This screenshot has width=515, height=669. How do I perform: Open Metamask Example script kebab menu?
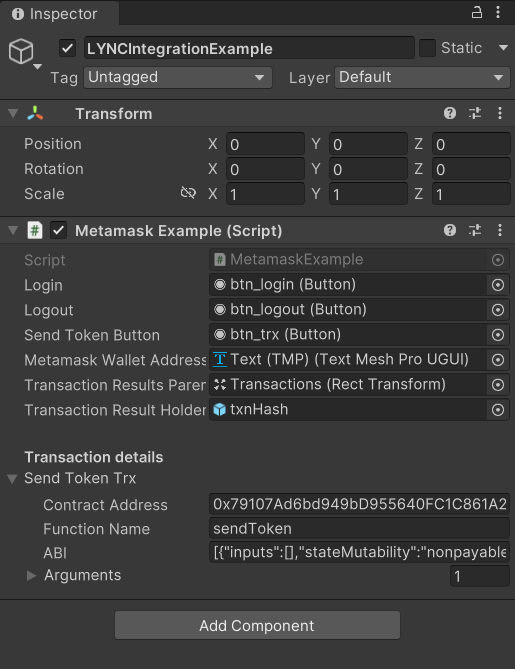click(x=500, y=230)
